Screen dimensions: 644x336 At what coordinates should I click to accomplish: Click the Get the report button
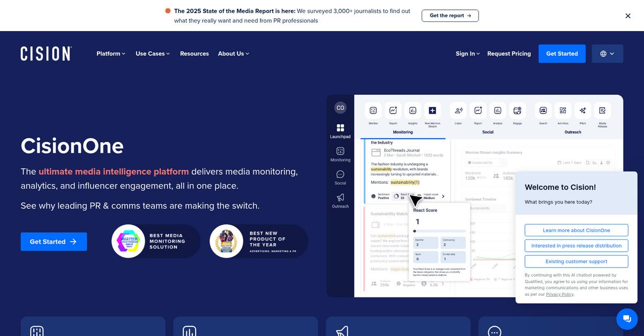click(x=450, y=16)
